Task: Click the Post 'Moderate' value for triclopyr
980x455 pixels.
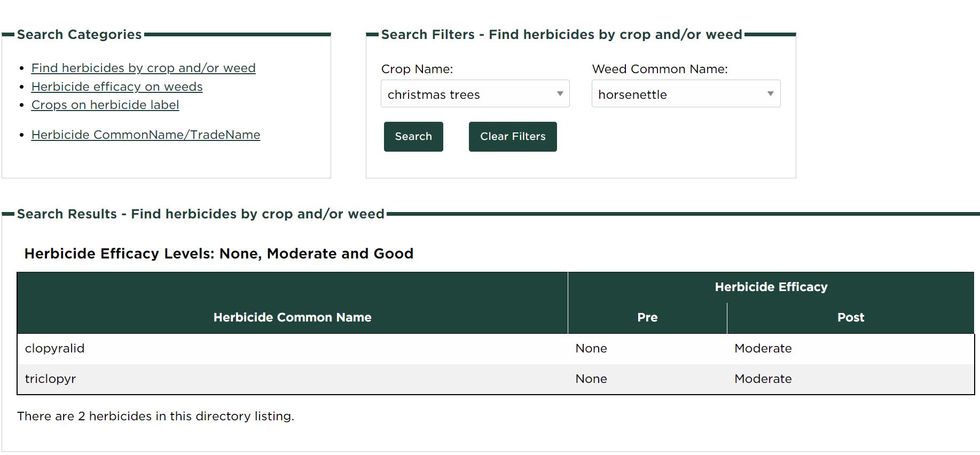Action: click(x=763, y=379)
